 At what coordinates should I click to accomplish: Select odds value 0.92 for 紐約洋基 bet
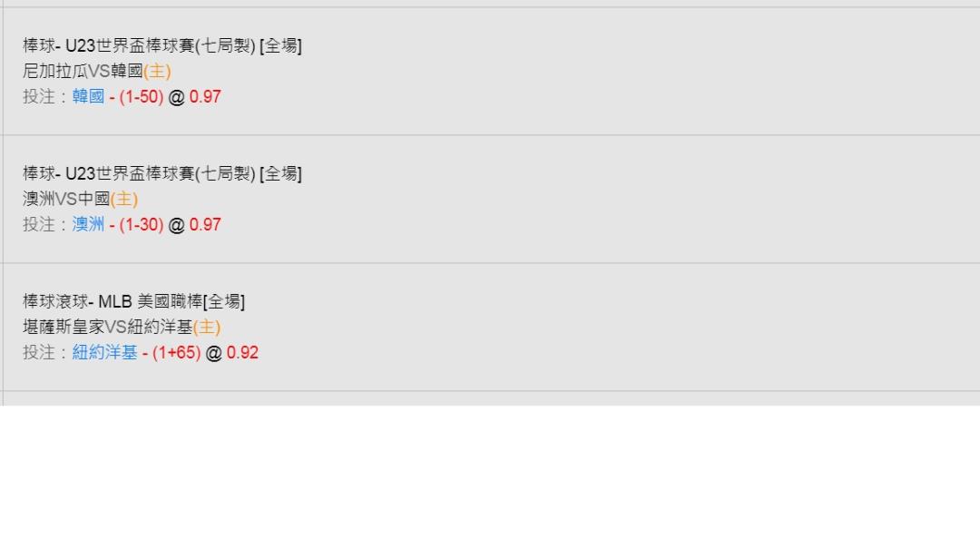click(x=242, y=353)
